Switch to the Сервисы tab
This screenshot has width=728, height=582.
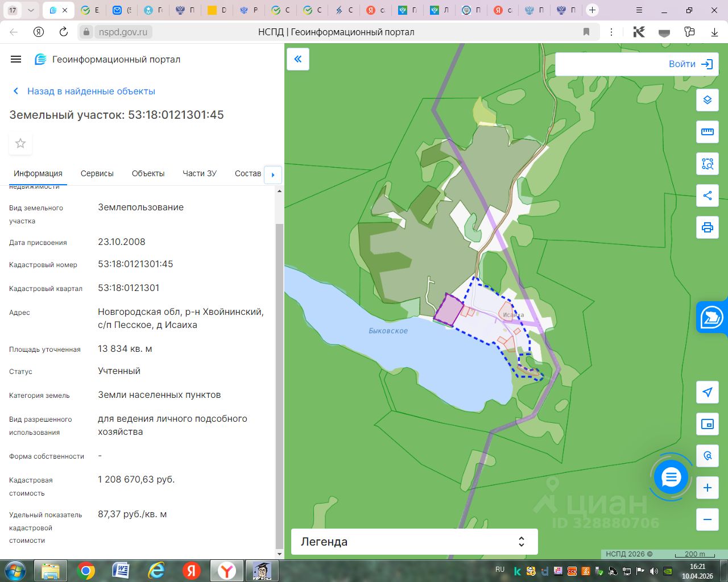(x=97, y=173)
